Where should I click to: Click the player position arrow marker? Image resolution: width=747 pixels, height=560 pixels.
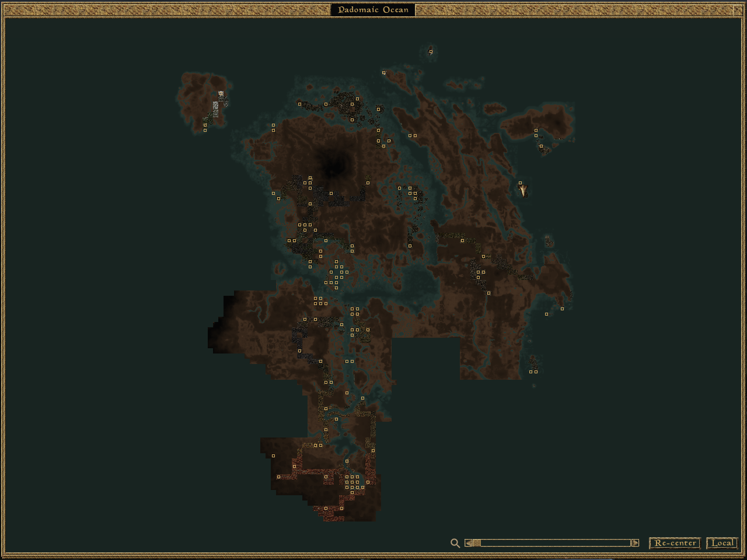(523, 190)
